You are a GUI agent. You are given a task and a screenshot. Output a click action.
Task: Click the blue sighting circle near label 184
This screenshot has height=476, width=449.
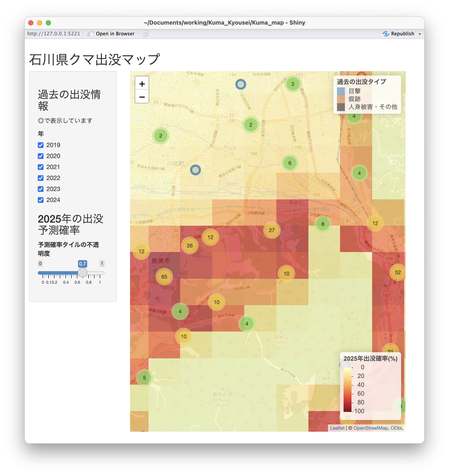241,84
